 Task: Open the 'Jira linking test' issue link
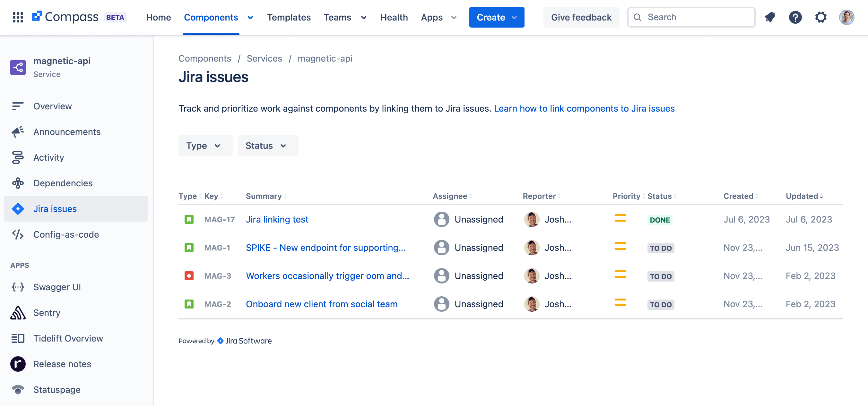[x=277, y=219]
